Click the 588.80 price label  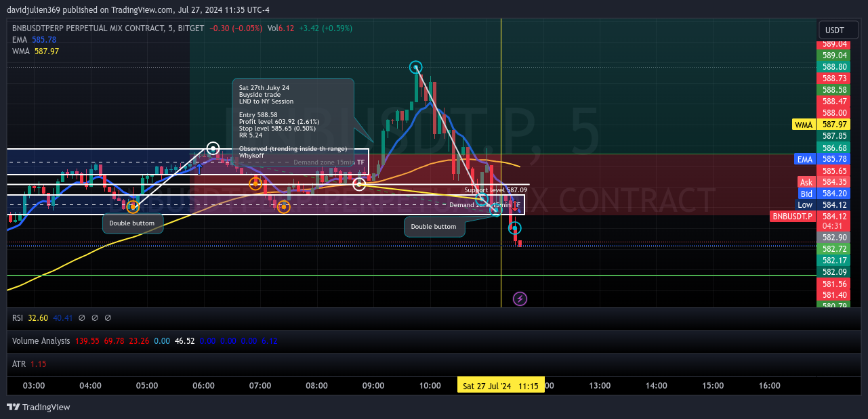[x=834, y=67]
